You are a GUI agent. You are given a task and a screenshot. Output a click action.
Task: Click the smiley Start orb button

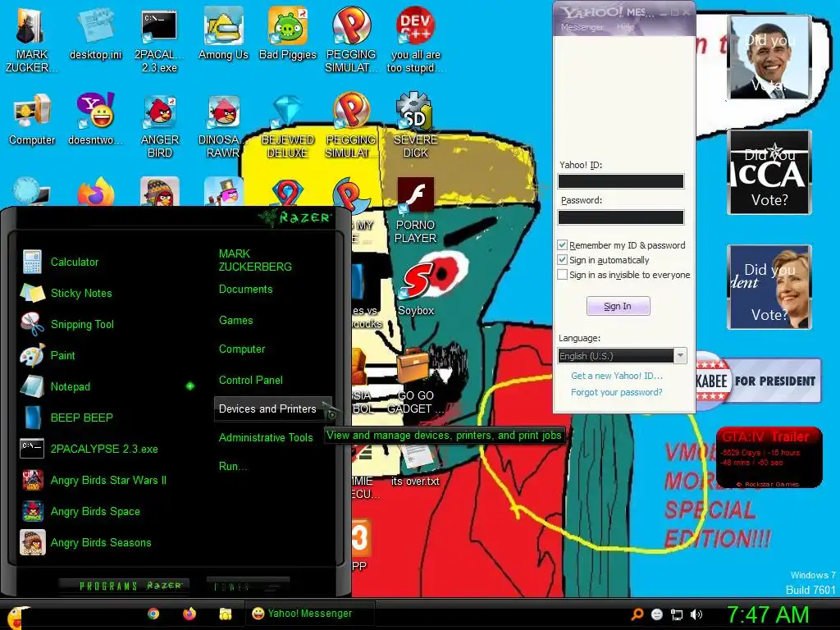16,617
